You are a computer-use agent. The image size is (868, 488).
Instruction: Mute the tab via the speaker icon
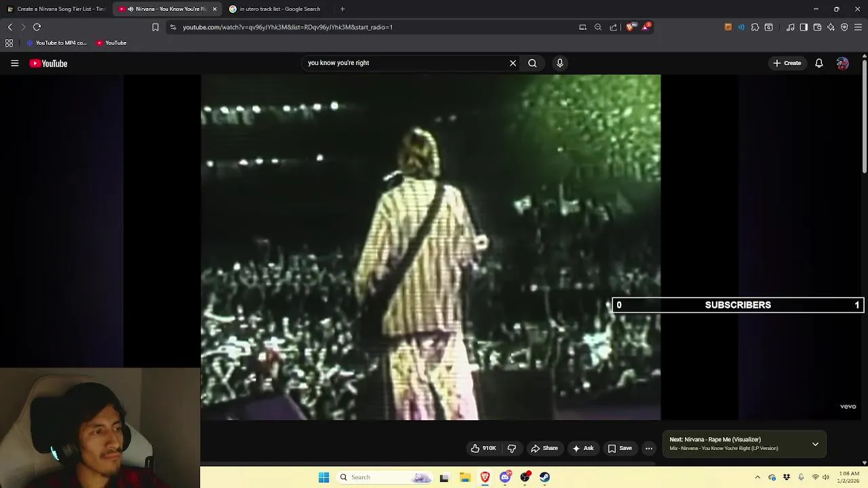click(130, 9)
